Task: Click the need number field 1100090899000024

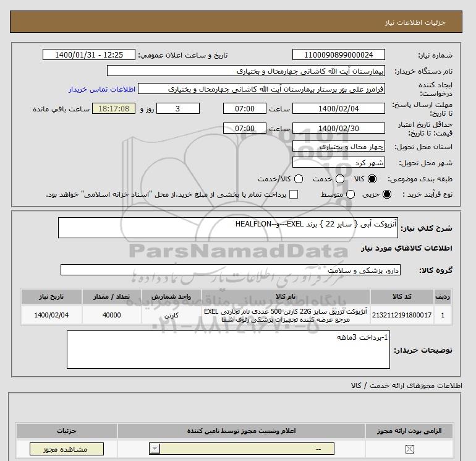Action: click(x=339, y=54)
